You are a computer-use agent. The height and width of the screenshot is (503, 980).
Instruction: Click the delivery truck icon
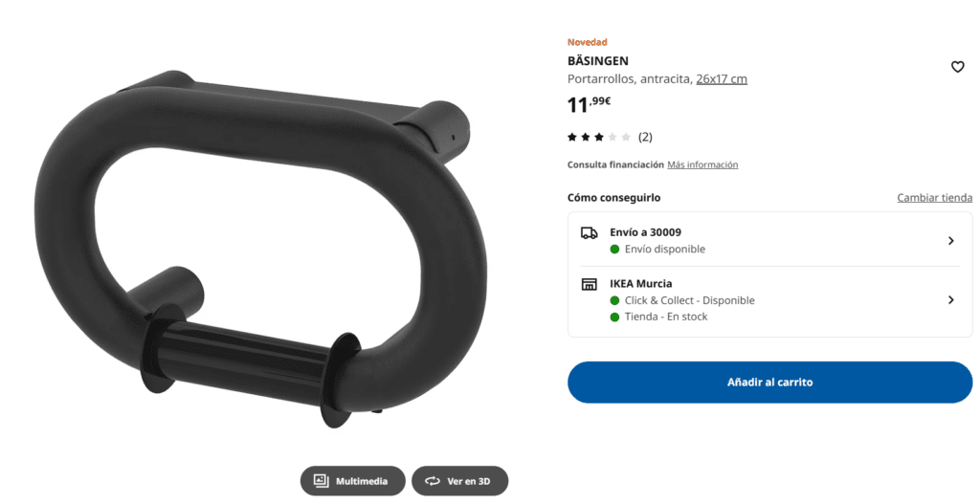coord(589,233)
